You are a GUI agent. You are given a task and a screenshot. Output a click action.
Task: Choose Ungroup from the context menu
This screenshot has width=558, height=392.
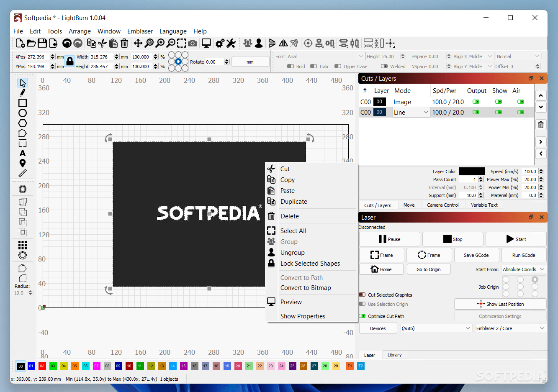pos(293,252)
